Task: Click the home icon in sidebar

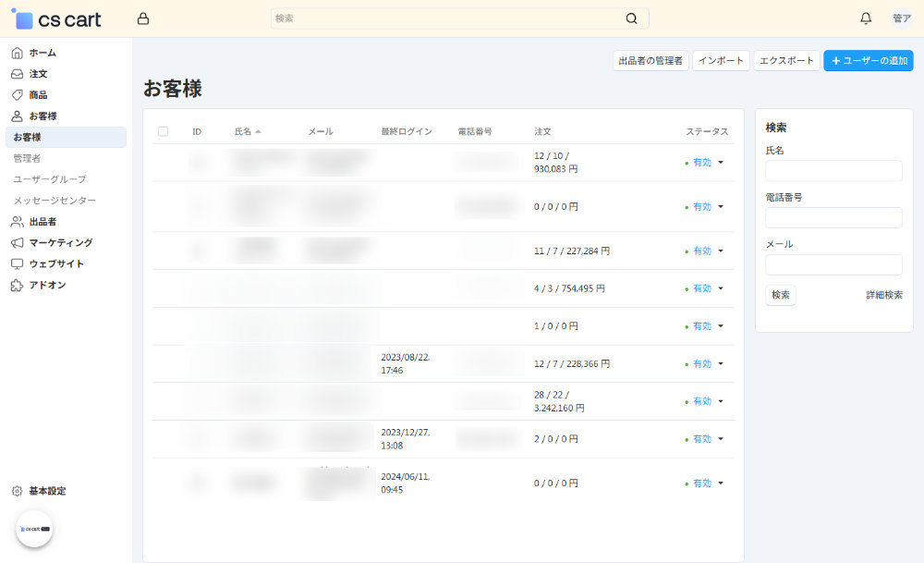Action: point(17,53)
